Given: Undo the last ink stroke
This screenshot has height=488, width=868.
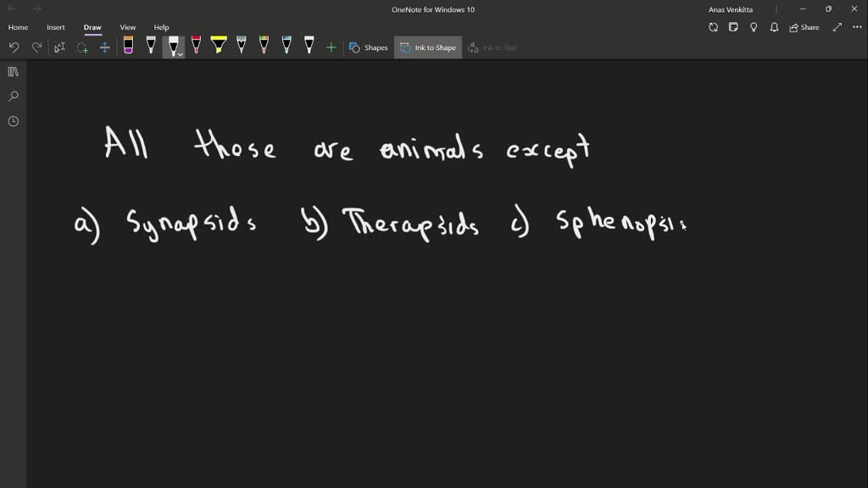Looking at the screenshot, I should point(14,47).
